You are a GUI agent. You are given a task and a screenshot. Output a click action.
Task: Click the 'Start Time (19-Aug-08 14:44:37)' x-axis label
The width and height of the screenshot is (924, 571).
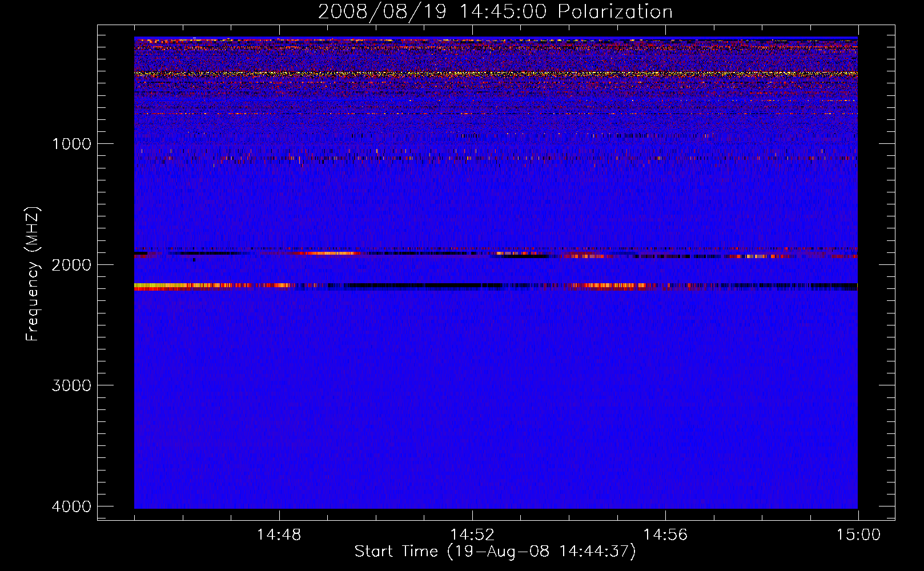[495, 552]
